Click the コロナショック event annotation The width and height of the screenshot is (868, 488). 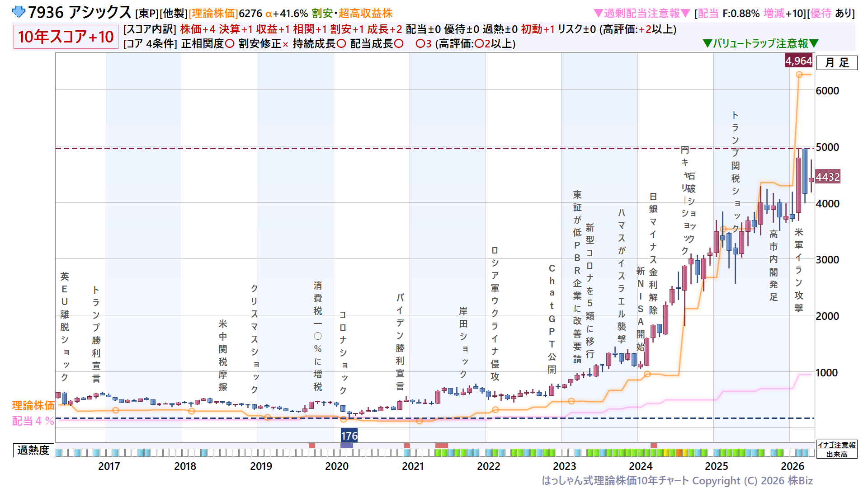click(x=343, y=352)
